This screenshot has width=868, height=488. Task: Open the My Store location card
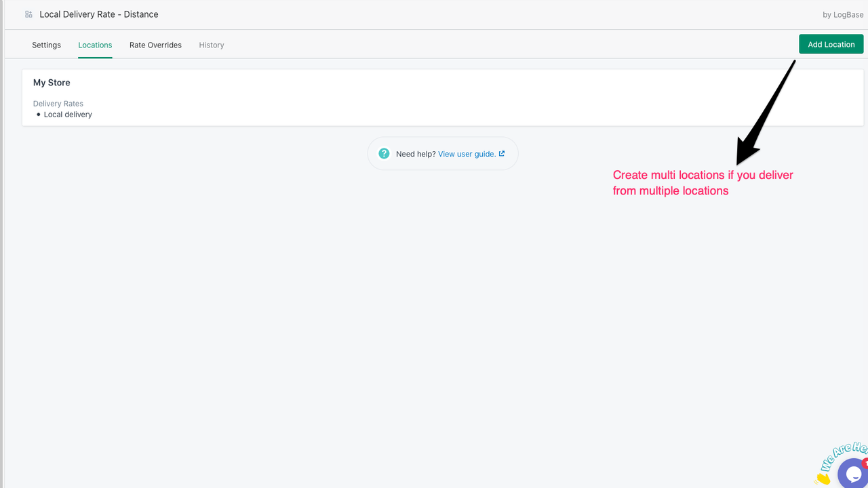click(443, 97)
